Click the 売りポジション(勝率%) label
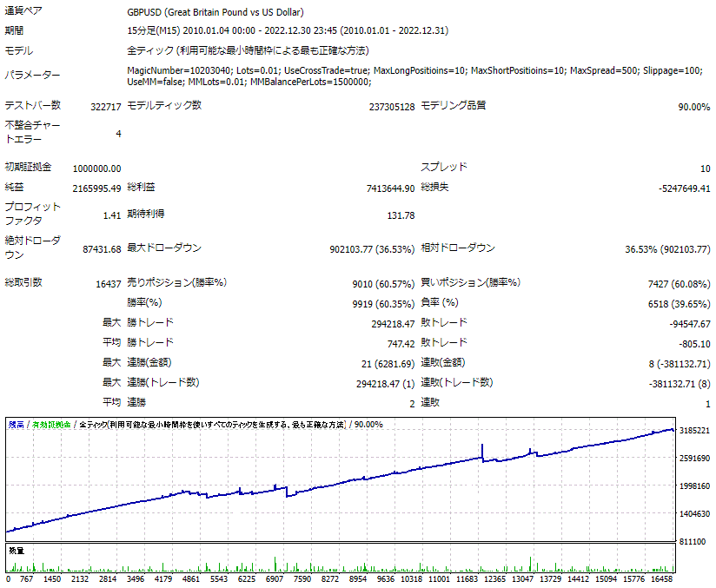This screenshot has height=588, width=716. tap(176, 282)
